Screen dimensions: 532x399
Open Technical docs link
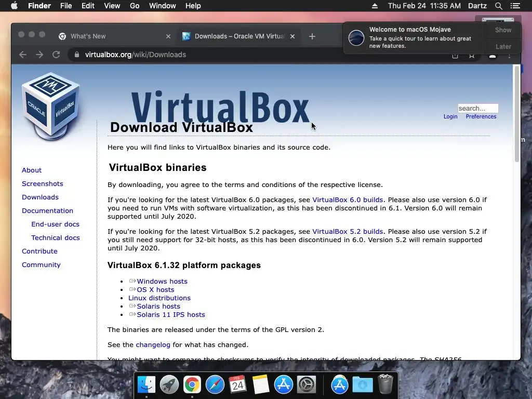click(55, 238)
